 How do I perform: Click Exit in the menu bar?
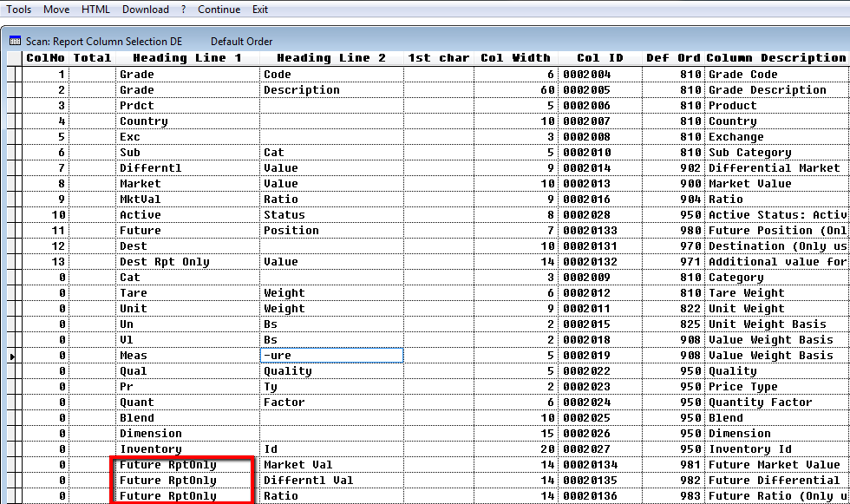pyautogui.click(x=260, y=10)
